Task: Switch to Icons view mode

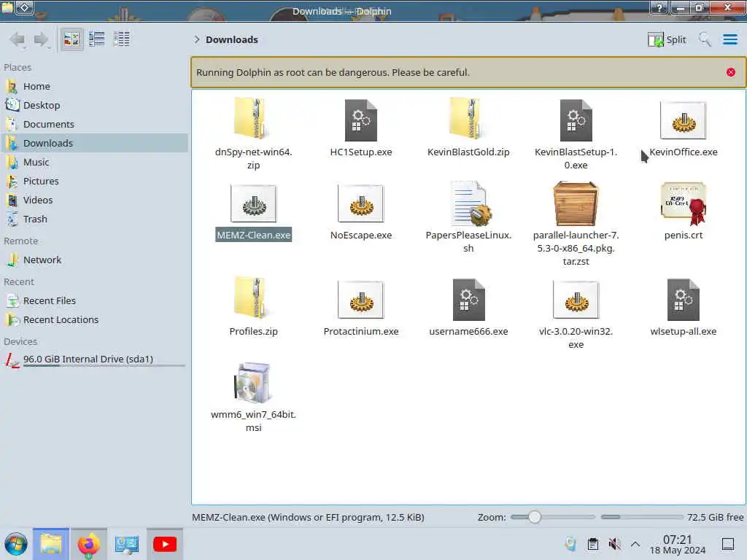Action: coord(71,39)
